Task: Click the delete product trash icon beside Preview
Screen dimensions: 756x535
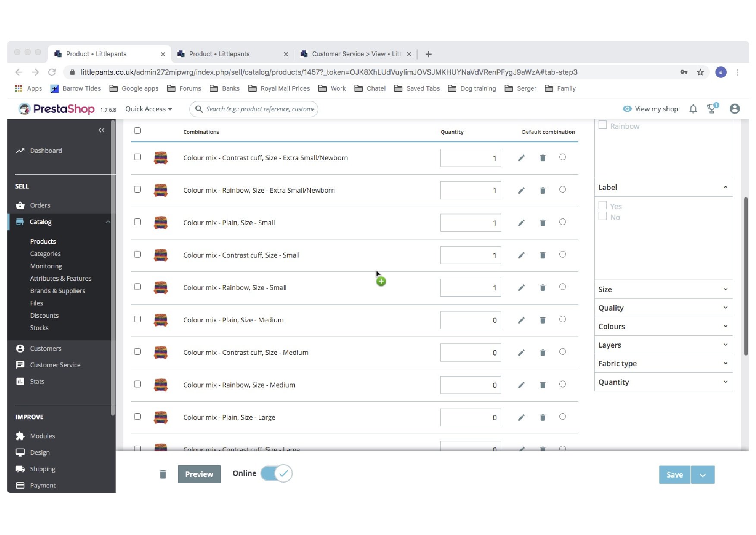Action: (163, 474)
